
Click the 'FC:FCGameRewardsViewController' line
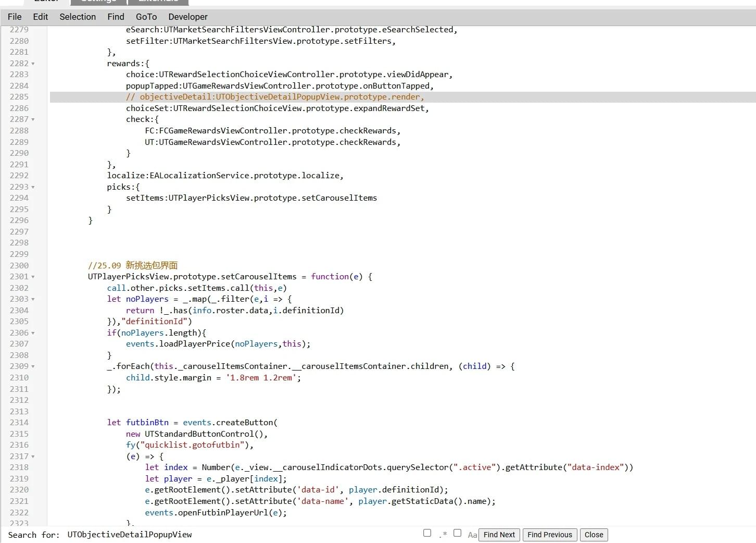(272, 131)
